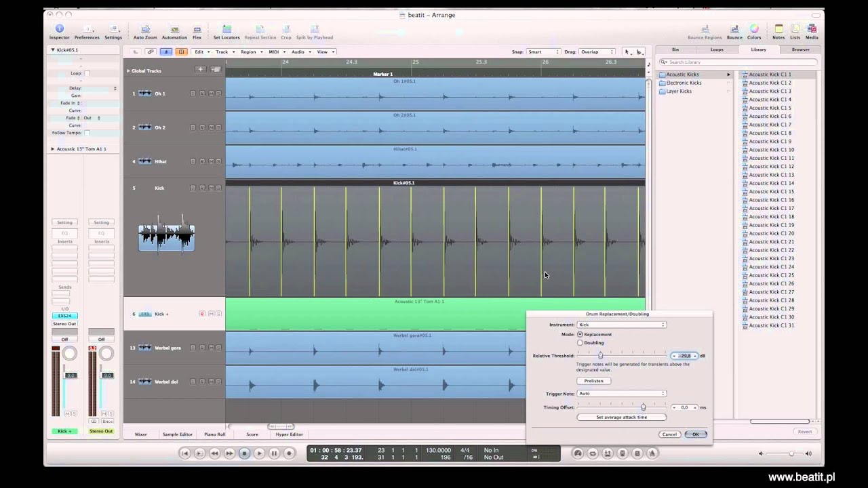
Task: Open the Snap dropdown set to Smart
Action: (544, 52)
